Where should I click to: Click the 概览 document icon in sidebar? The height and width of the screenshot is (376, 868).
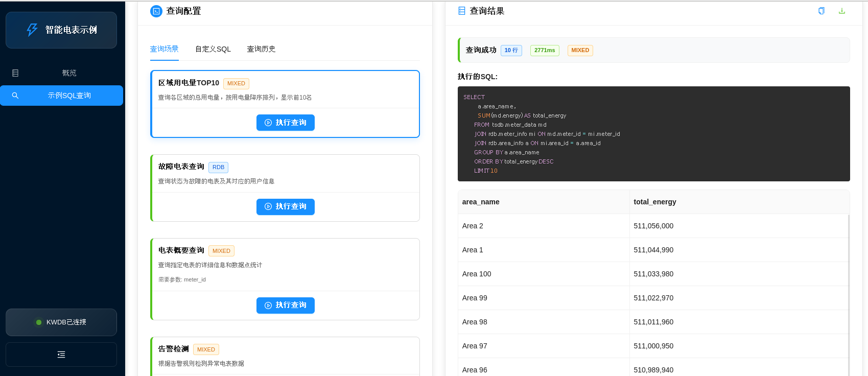tap(15, 73)
